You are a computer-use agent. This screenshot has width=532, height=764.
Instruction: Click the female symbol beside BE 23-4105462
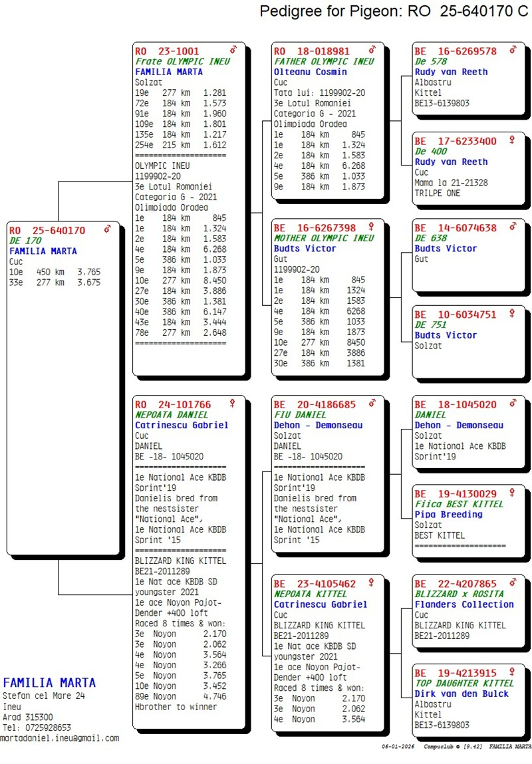(372, 582)
